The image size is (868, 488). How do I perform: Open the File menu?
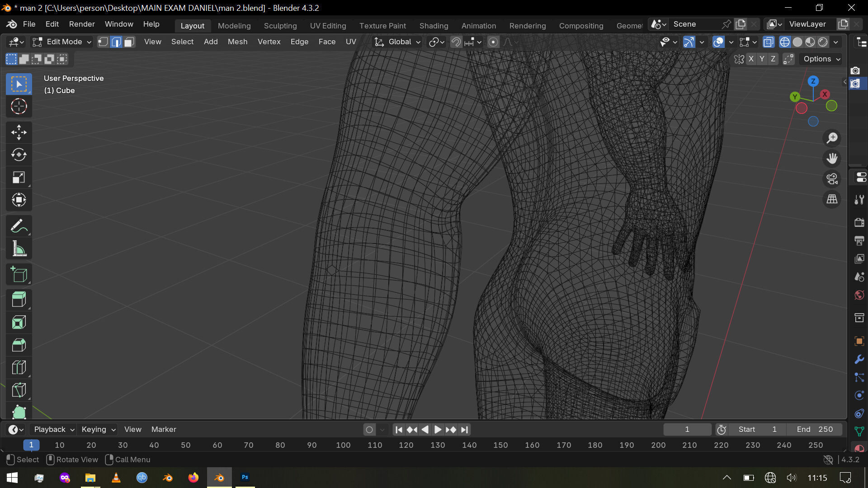[x=29, y=24]
